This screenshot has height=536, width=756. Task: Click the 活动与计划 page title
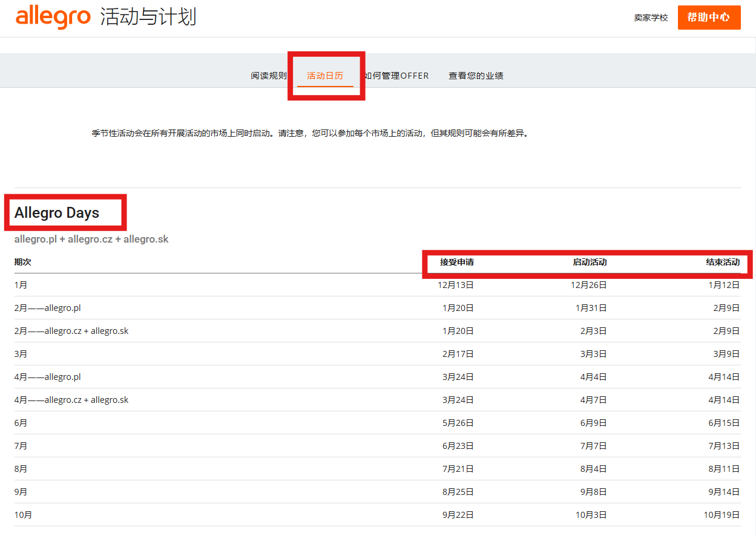148,17
